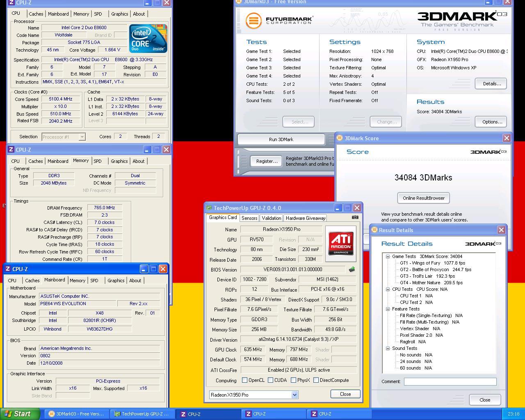Click the GPU Clock 635 MHz value

253,349
